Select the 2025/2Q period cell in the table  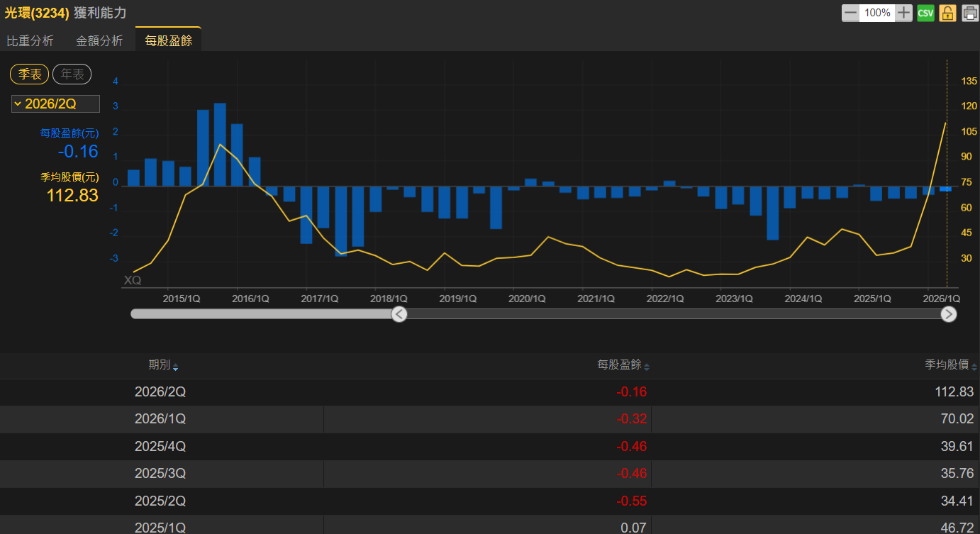click(160, 501)
